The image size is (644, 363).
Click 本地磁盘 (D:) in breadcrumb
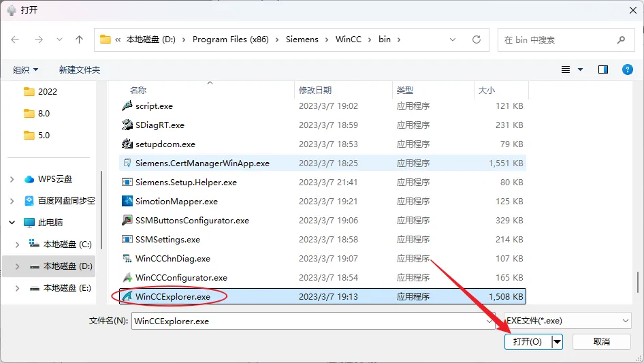pos(150,40)
